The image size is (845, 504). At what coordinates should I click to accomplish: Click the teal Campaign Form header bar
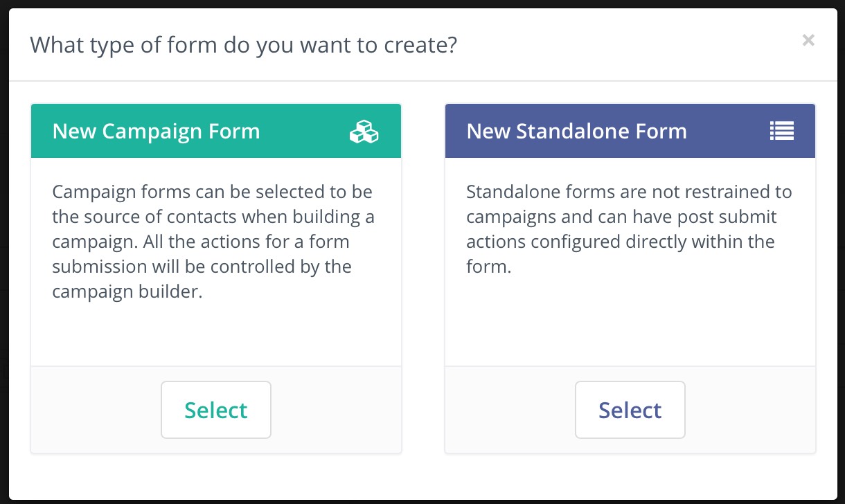(x=305, y=132)
